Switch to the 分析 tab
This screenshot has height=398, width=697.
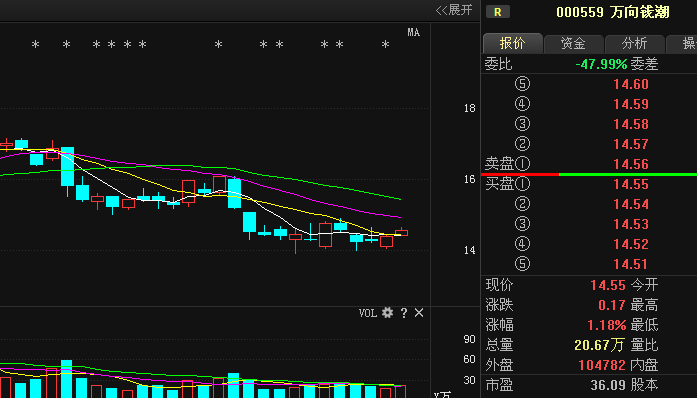634,44
